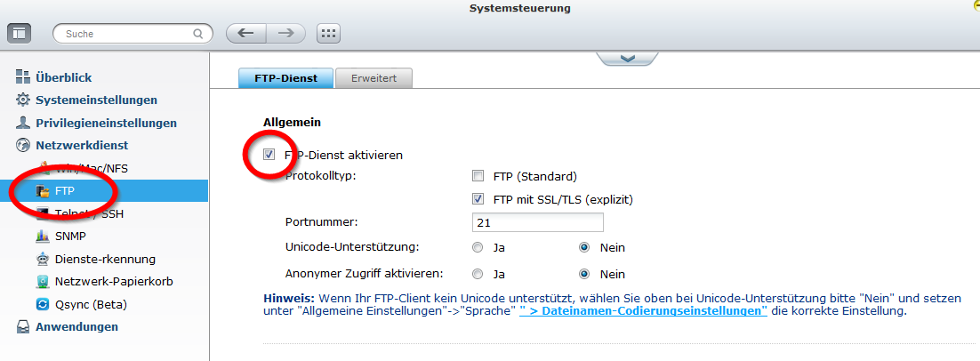Select Ja for Anonymer Zugriff aktivieren

[x=478, y=274]
